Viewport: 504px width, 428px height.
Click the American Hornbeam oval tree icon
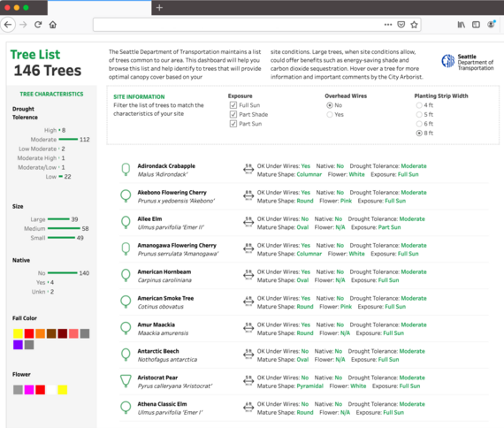pyautogui.click(x=126, y=275)
